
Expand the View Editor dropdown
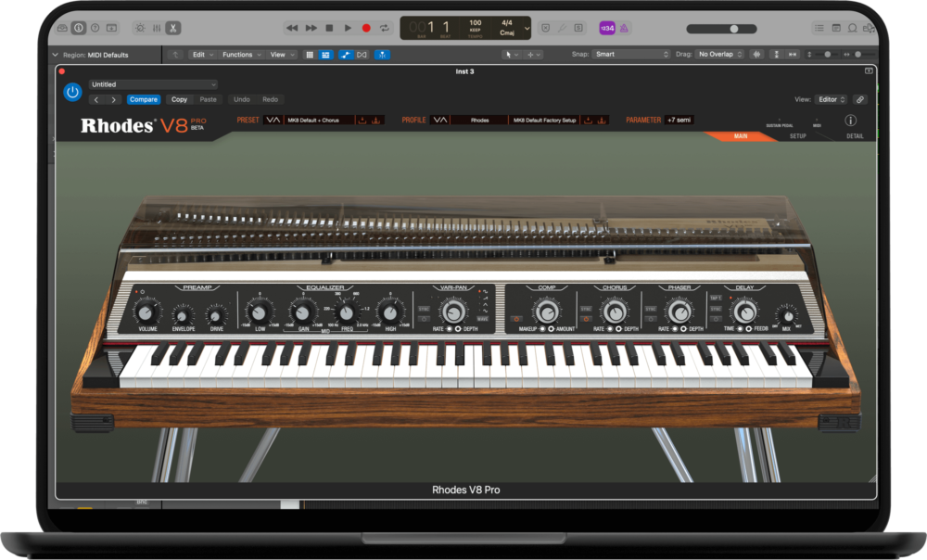click(x=831, y=99)
